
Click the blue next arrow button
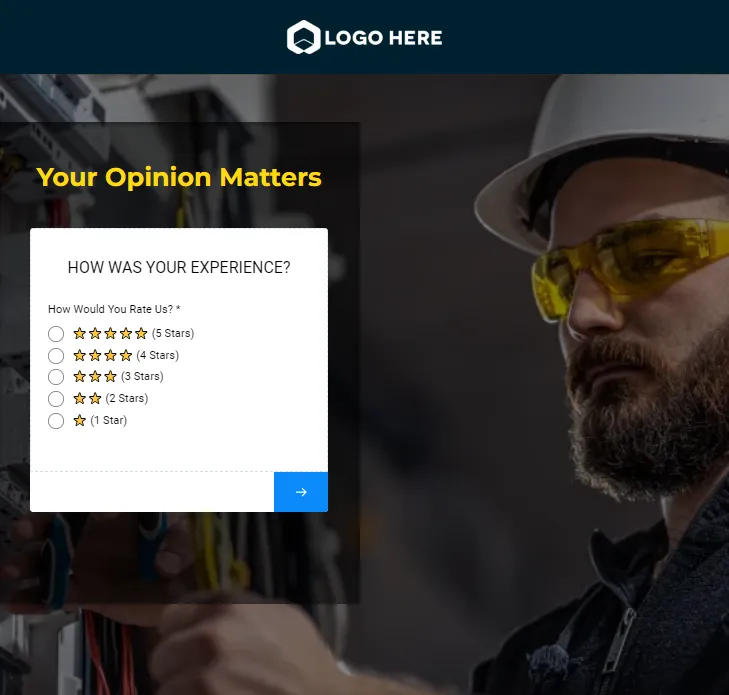301,492
